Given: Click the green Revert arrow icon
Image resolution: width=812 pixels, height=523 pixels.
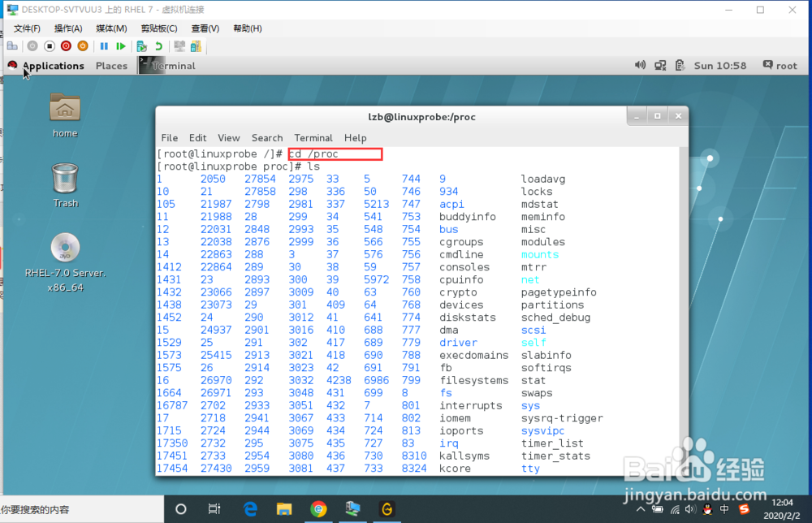Looking at the screenshot, I should pyautogui.click(x=158, y=46).
